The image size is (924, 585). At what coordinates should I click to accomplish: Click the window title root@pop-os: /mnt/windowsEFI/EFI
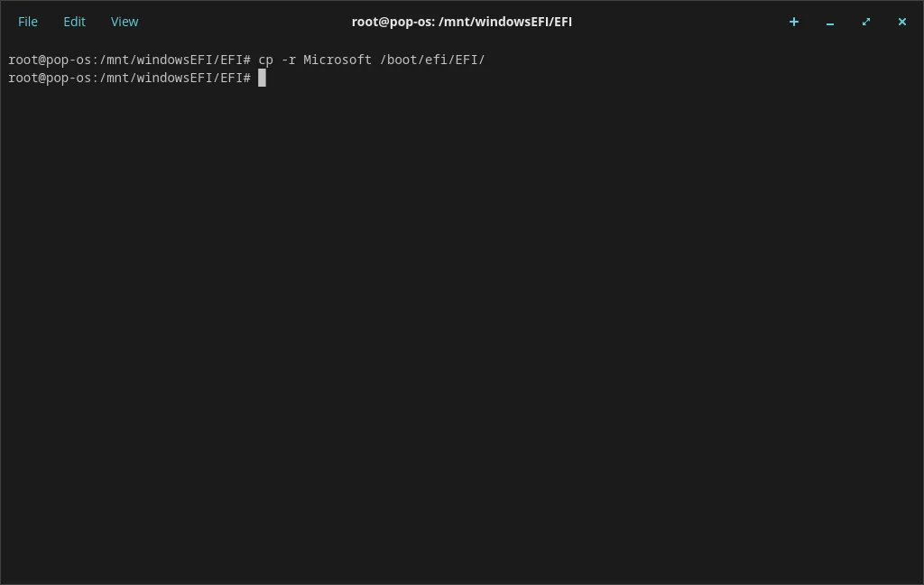461,22
